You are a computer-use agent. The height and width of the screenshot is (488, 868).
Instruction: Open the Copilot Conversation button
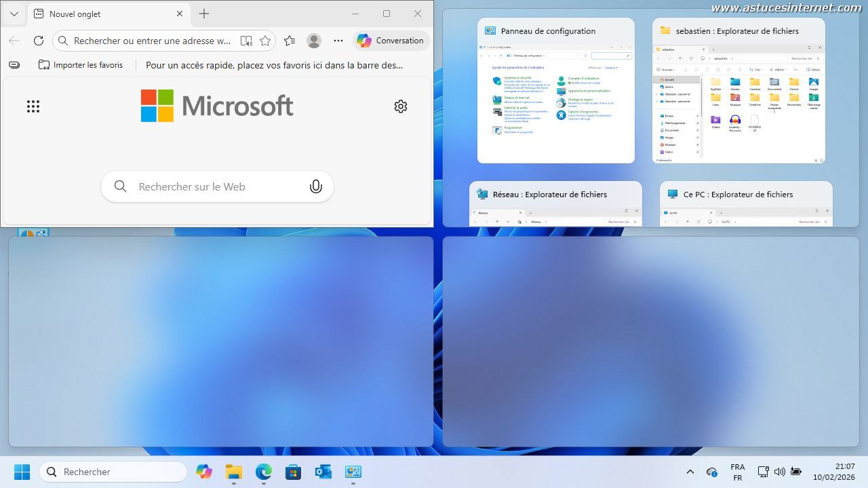(x=391, y=41)
